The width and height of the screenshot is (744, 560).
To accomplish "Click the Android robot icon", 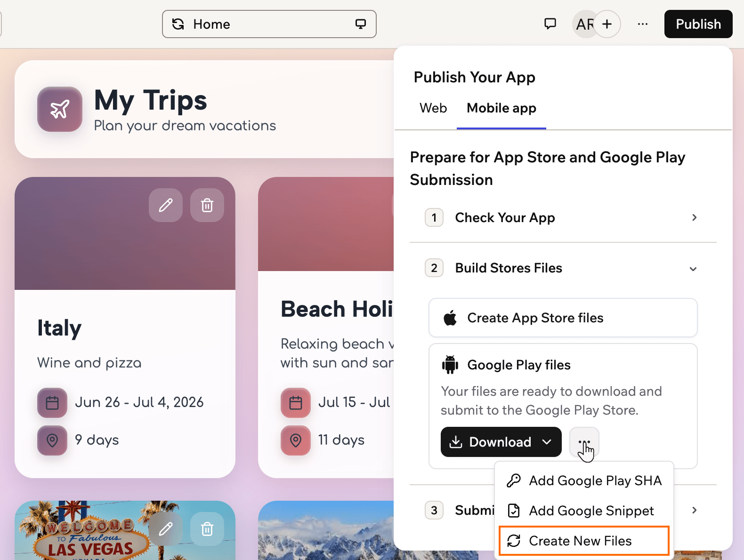I will click(x=450, y=365).
